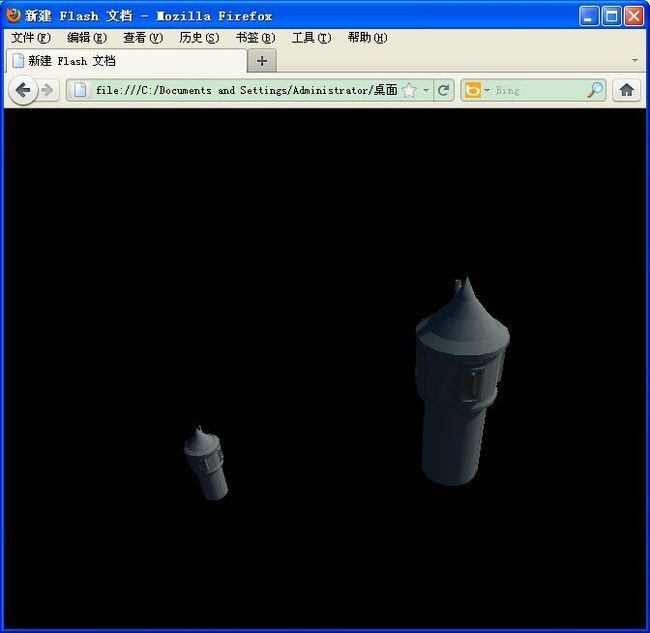This screenshot has width=650, height=633.
Task: Click the page identity icon in address bar
Action: click(x=80, y=90)
